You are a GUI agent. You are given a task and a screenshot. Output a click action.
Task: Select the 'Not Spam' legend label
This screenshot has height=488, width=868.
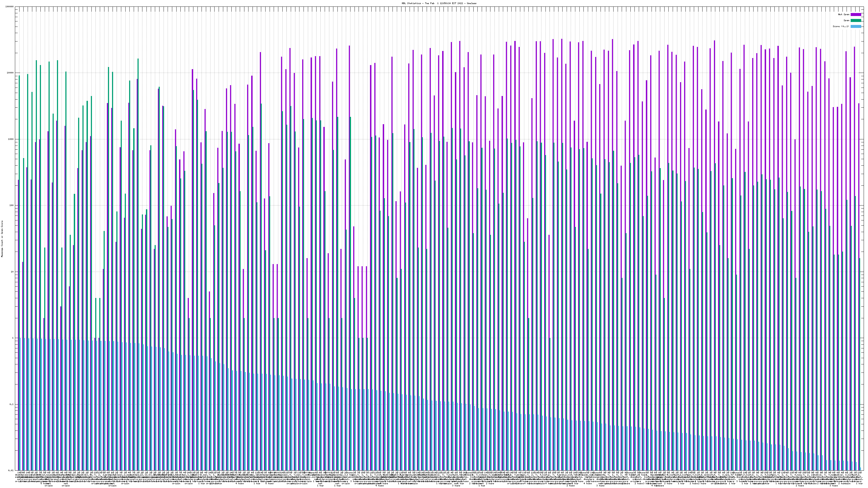click(x=844, y=14)
